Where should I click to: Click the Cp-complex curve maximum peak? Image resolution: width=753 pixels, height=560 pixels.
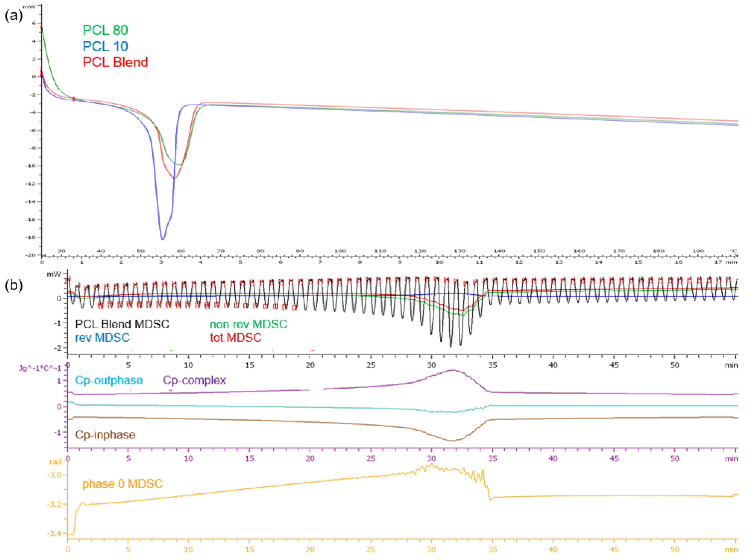point(453,370)
